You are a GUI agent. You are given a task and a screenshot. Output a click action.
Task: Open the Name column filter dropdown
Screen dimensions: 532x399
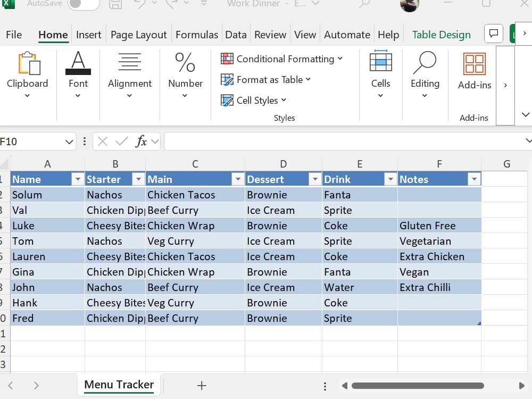(78, 179)
